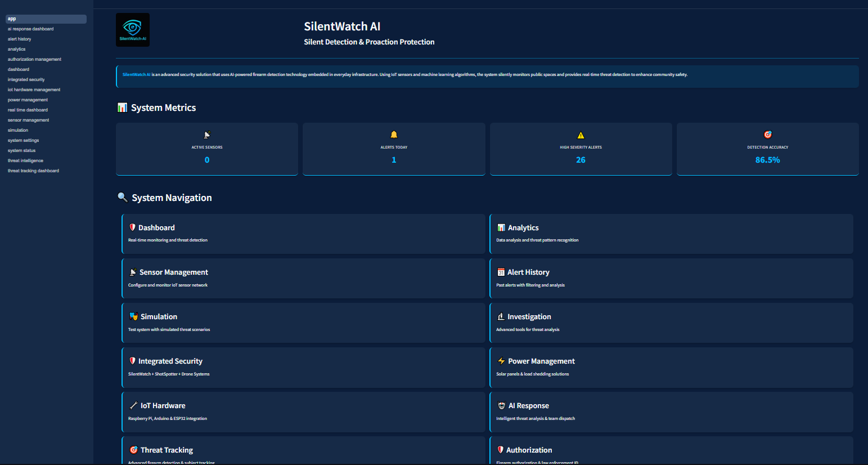Select the app page in sidebar
868x465 pixels.
tap(46, 19)
